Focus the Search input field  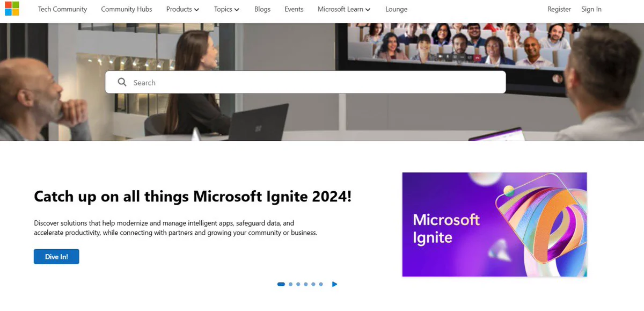point(305,82)
